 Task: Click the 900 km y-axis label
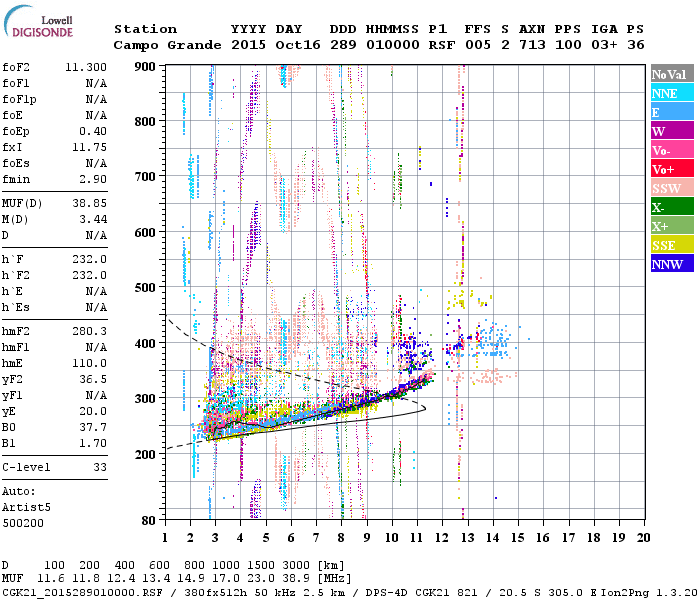[x=145, y=67]
